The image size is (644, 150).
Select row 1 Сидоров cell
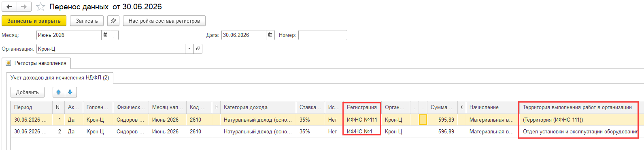coord(131,120)
